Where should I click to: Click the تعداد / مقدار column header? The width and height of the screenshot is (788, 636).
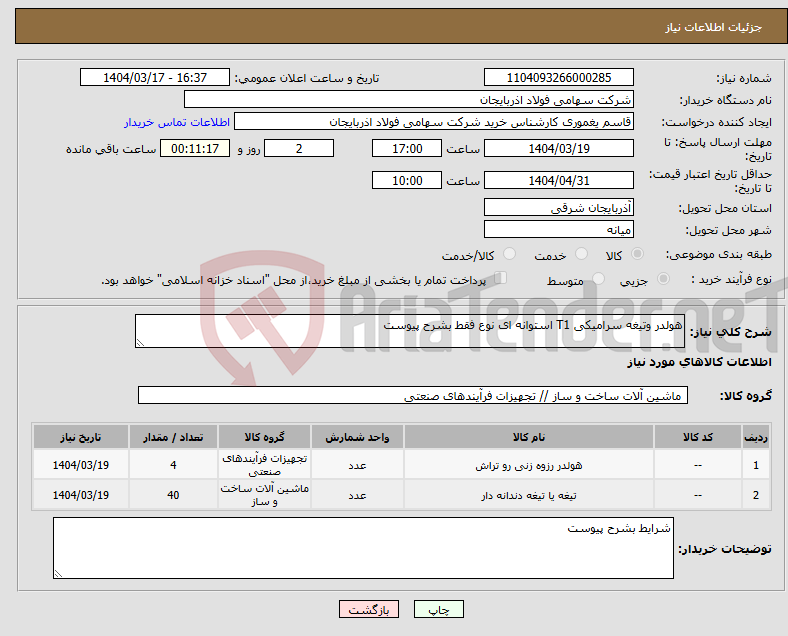pyautogui.click(x=173, y=437)
